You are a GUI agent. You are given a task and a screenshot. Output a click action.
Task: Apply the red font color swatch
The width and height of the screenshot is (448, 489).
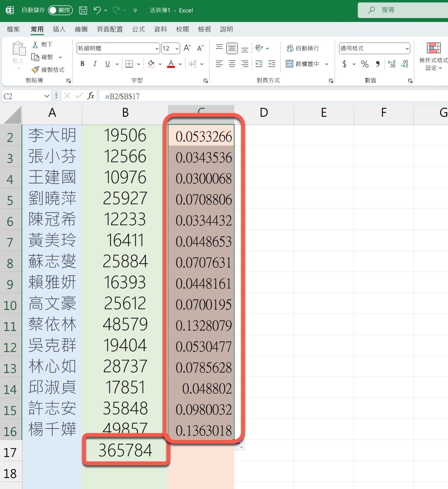pyautogui.click(x=171, y=64)
